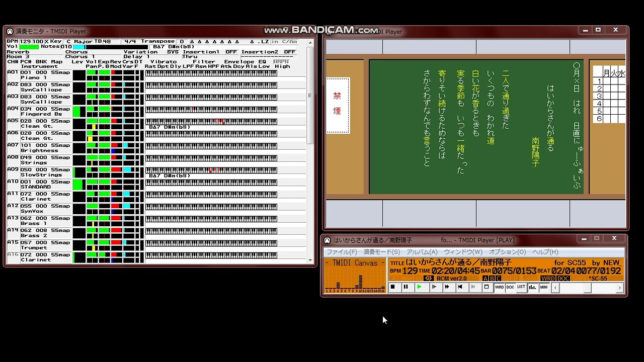Viewport: 644px width, 362px height.
Task: Click port C indicator in the player
Action: pos(499,278)
